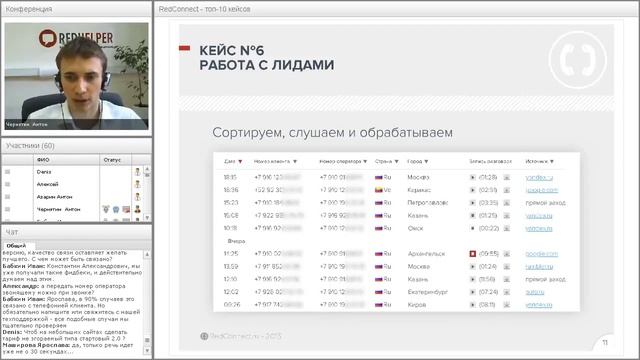The height and width of the screenshot is (360, 640).
Task: Download the 15:08 Казань call recording
Action: click(507, 216)
